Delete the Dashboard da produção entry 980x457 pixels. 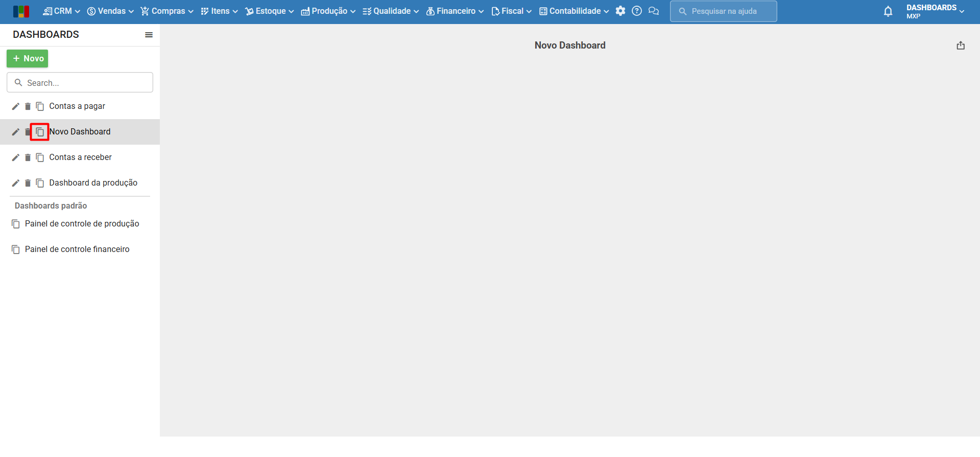click(28, 183)
